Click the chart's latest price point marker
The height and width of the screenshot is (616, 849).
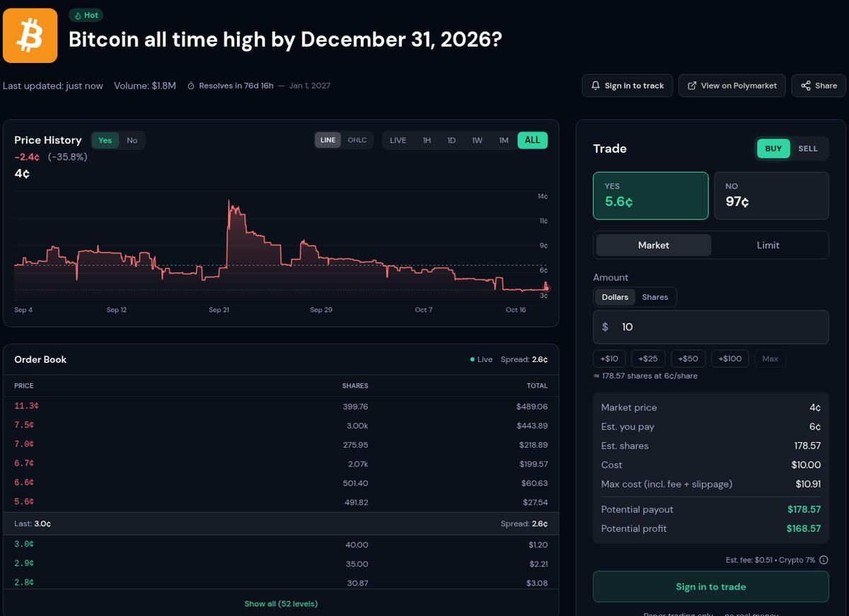(x=546, y=288)
